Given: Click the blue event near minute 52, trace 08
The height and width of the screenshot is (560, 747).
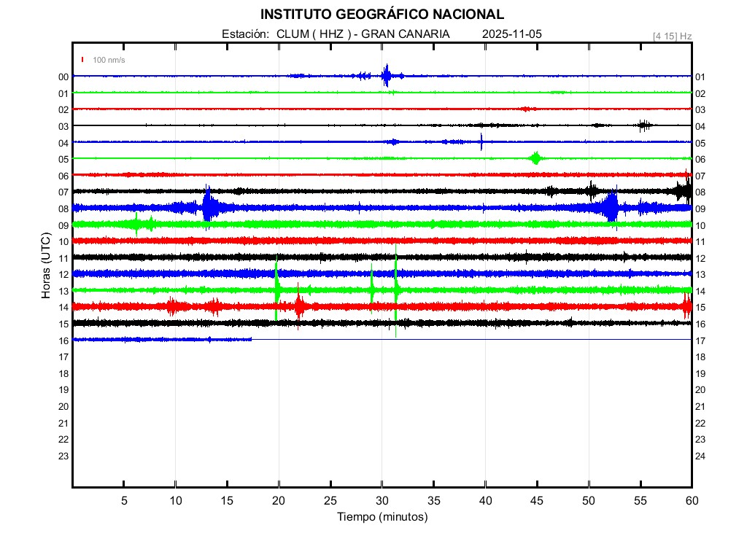Looking at the screenshot, I should [611, 208].
